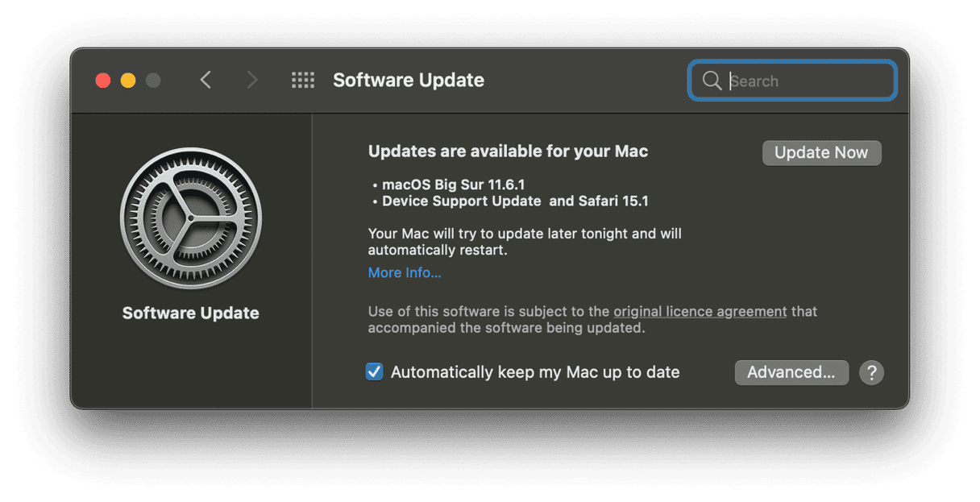The height and width of the screenshot is (502, 980).
Task: Click More Info to view update details
Action: [404, 272]
